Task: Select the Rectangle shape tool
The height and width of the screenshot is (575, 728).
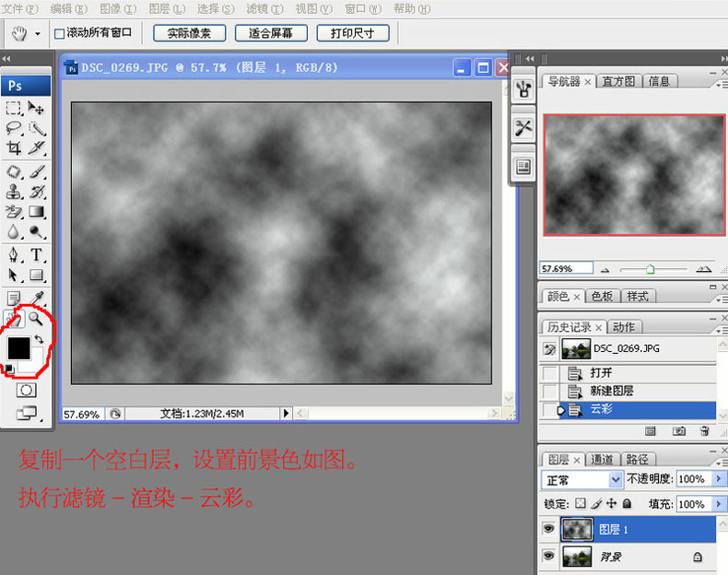Action: click(x=37, y=275)
